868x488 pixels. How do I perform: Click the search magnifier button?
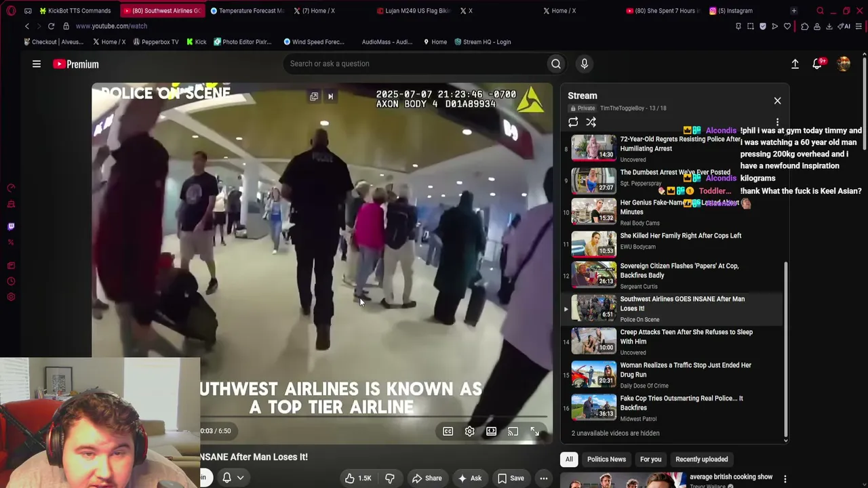[x=556, y=64]
